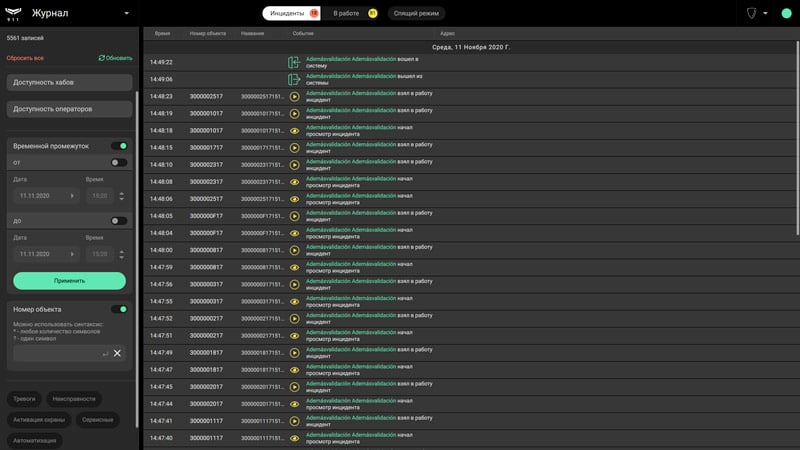Switch to the Инциденты tab
800x450 pixels.
(x=291, y=13)
